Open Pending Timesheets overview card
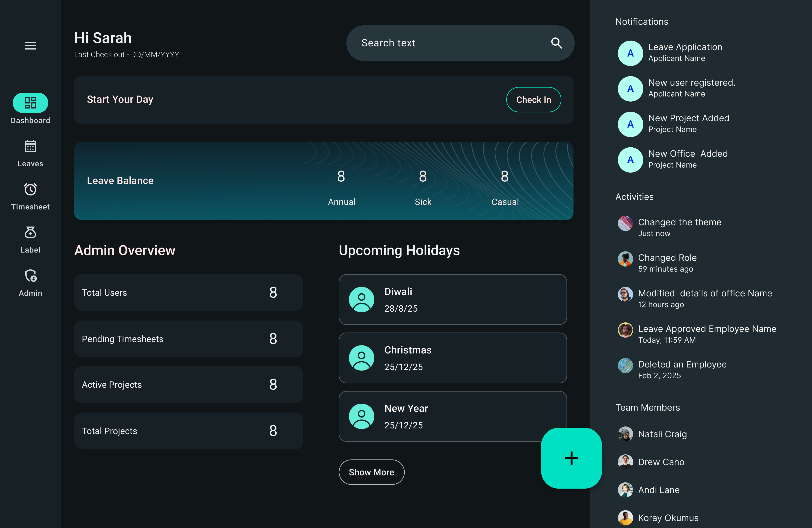Image resolution: width=812 pixels, height=528 pixels. pos(188,339)
